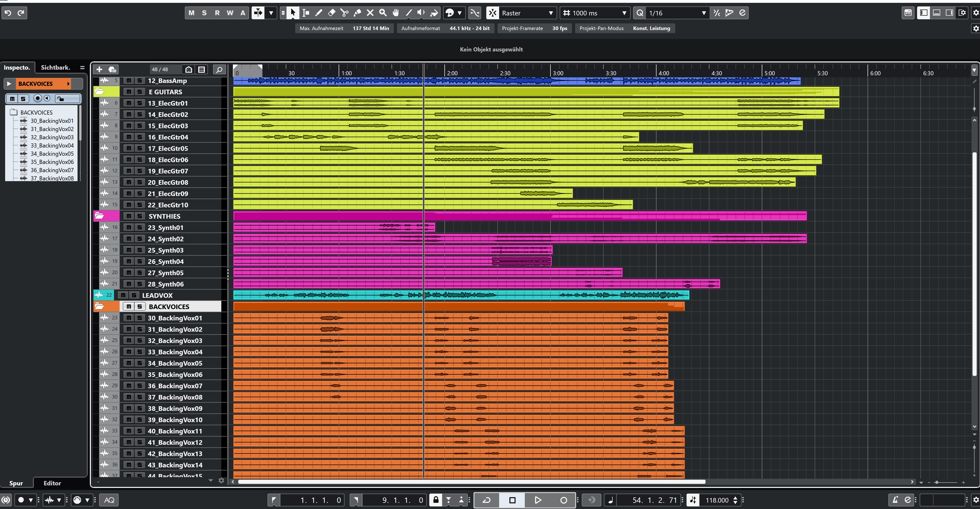
Task: Select the Glue tool
Action: [357, 13]
